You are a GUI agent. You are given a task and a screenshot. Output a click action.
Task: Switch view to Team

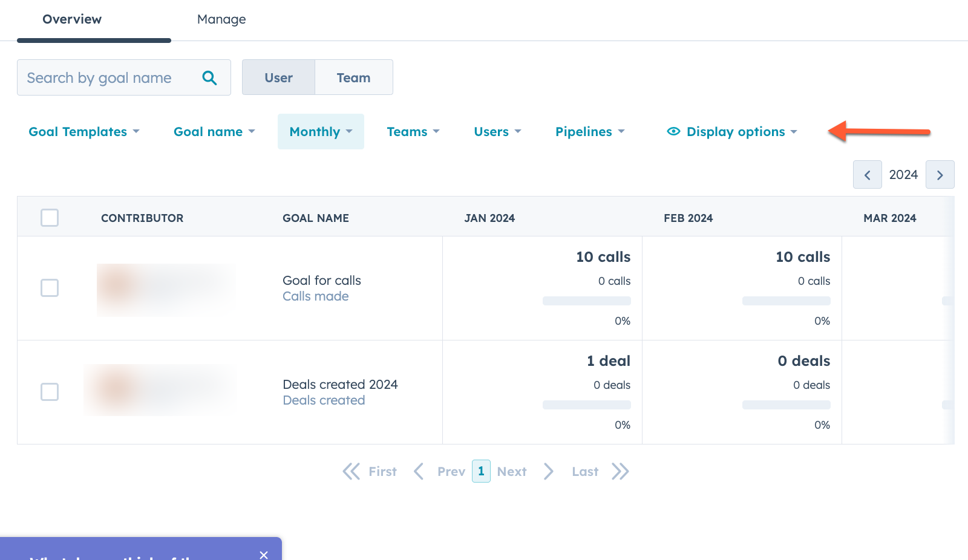[x=353, y=77]
